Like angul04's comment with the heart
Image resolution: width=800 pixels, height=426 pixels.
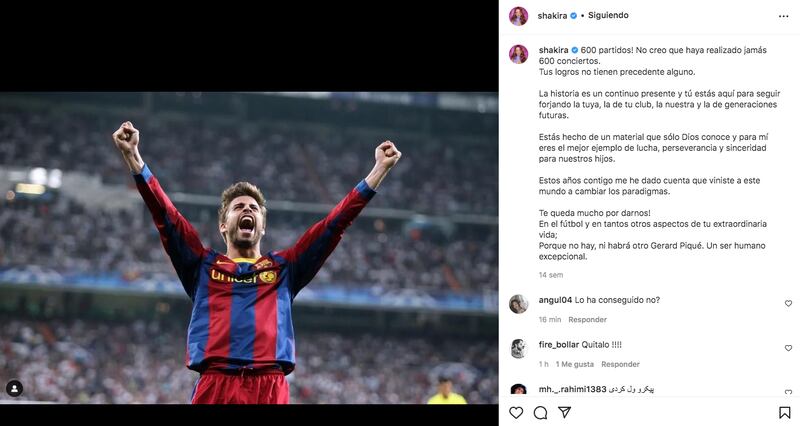coord(788,303)
